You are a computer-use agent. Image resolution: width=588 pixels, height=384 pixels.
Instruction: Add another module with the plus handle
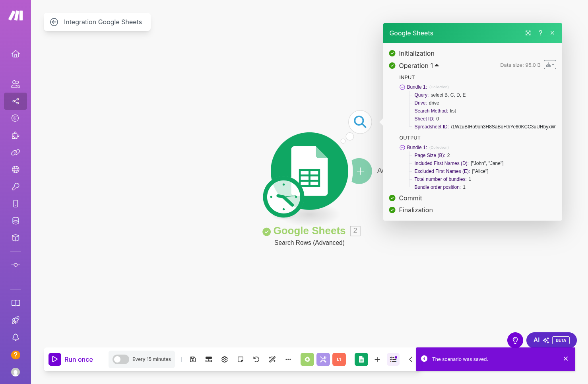361,171
